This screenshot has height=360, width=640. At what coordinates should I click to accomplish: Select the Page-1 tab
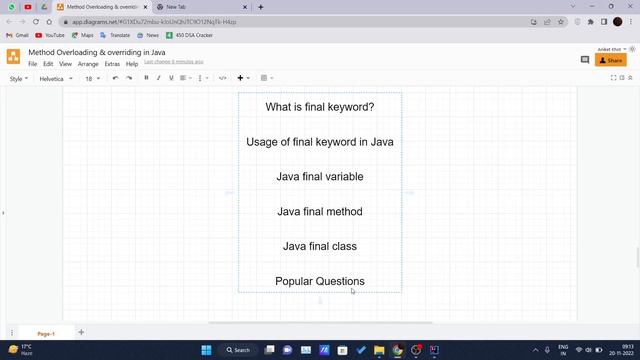click(46, 333)
